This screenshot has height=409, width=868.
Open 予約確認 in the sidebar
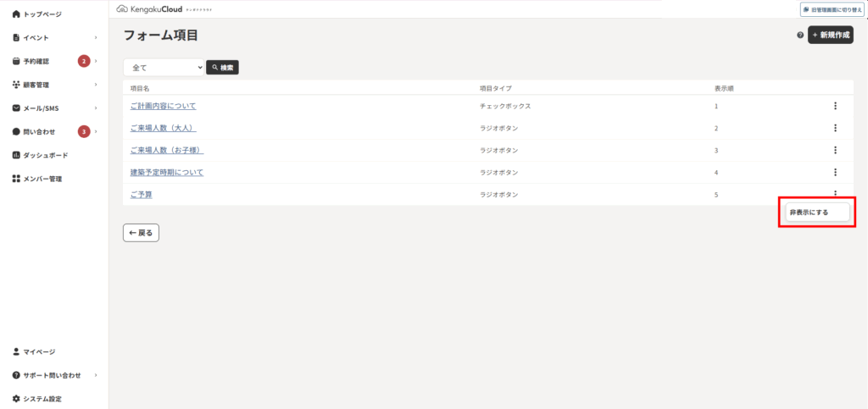[54, 61]
